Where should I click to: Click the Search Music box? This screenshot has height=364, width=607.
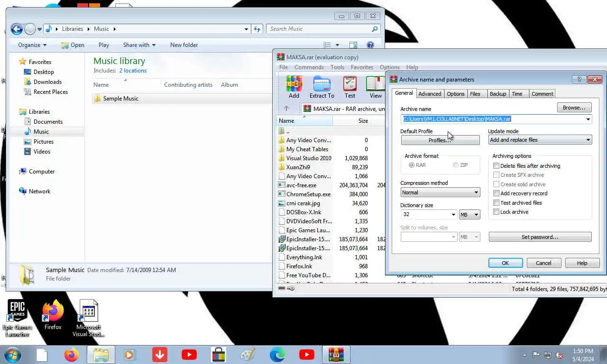click(x=324, y=29)
